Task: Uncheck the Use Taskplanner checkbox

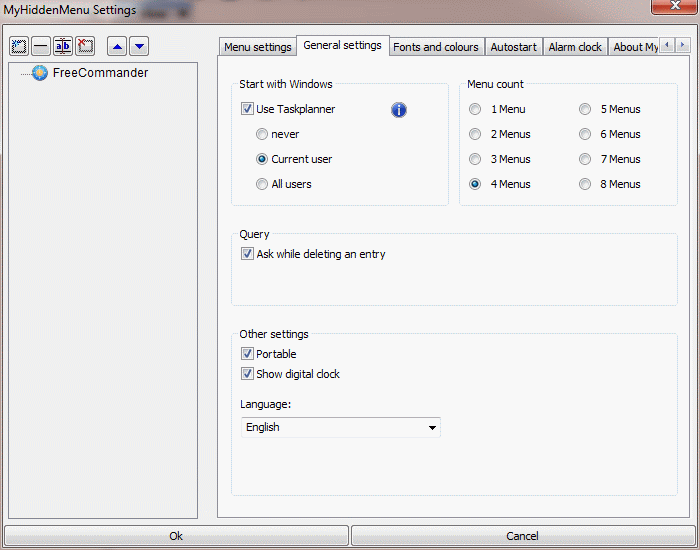Action: 247,109
